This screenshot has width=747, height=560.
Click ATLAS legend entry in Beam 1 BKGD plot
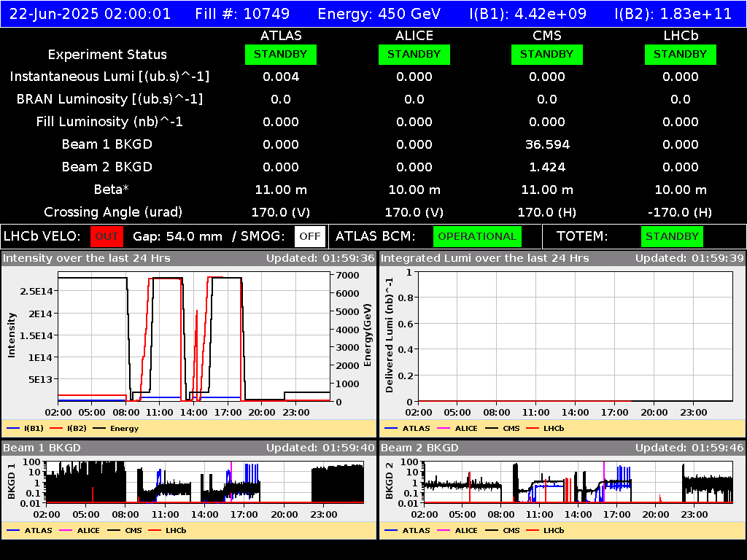[29, 531]
